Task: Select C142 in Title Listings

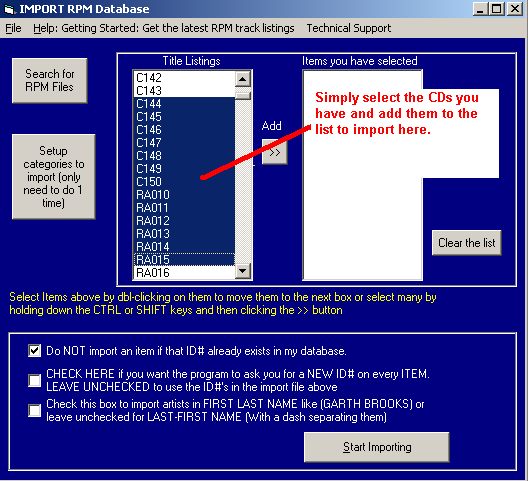Action: tap(184, 78)
